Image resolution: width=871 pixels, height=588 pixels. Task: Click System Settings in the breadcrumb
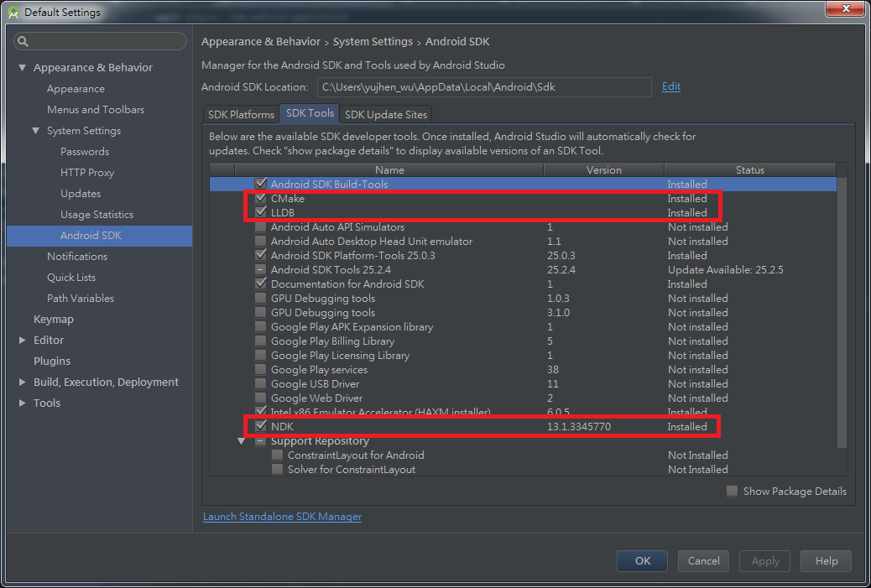click(x=373, y=42)
